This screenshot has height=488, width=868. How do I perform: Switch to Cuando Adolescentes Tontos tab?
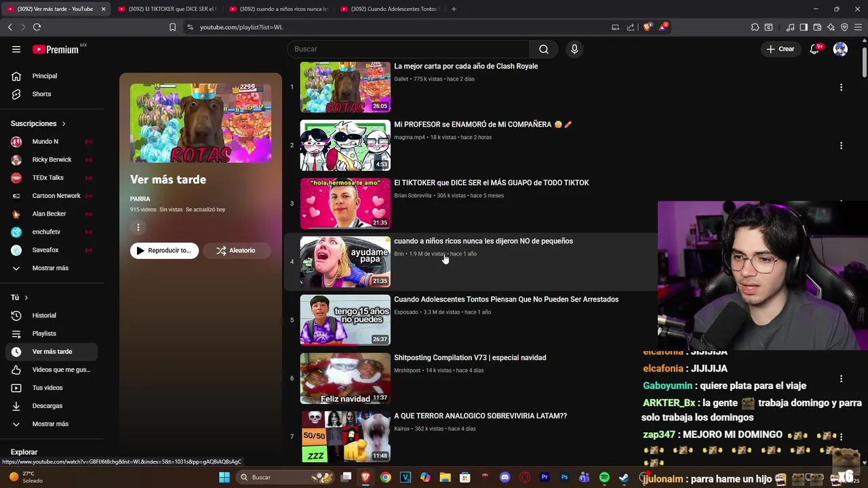point(389,9)
